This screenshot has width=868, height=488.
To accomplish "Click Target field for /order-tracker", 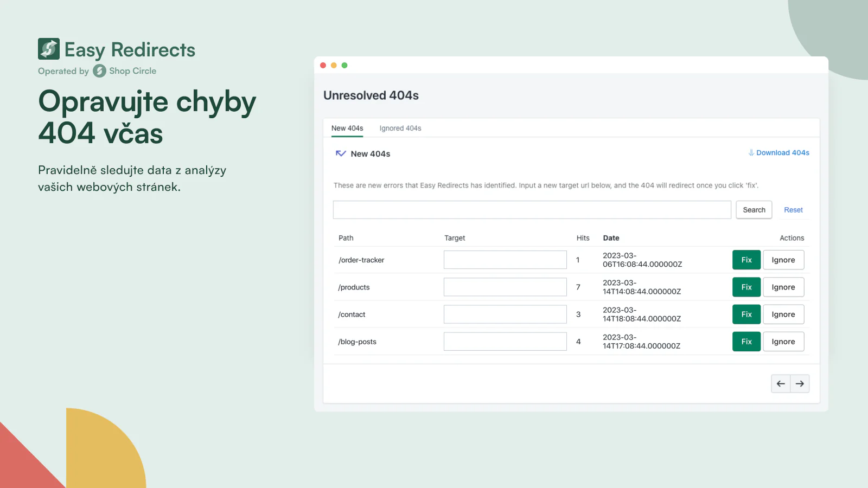I will (505, 260).
